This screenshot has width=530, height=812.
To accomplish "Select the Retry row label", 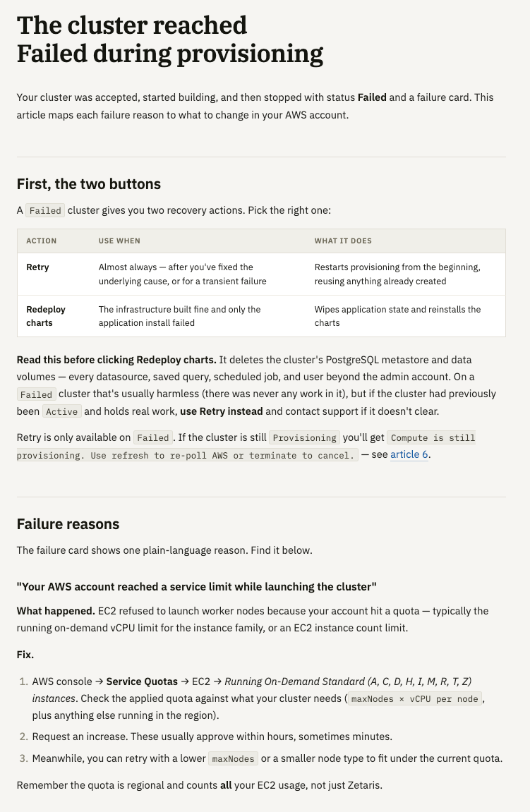I will (37, 267).
